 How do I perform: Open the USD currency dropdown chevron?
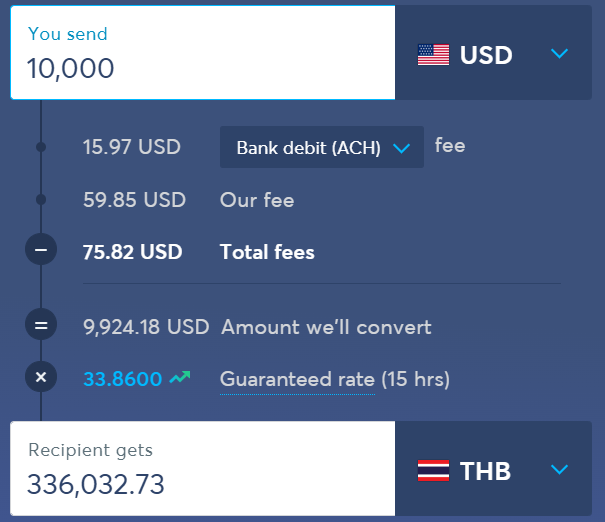click(559, 54)
